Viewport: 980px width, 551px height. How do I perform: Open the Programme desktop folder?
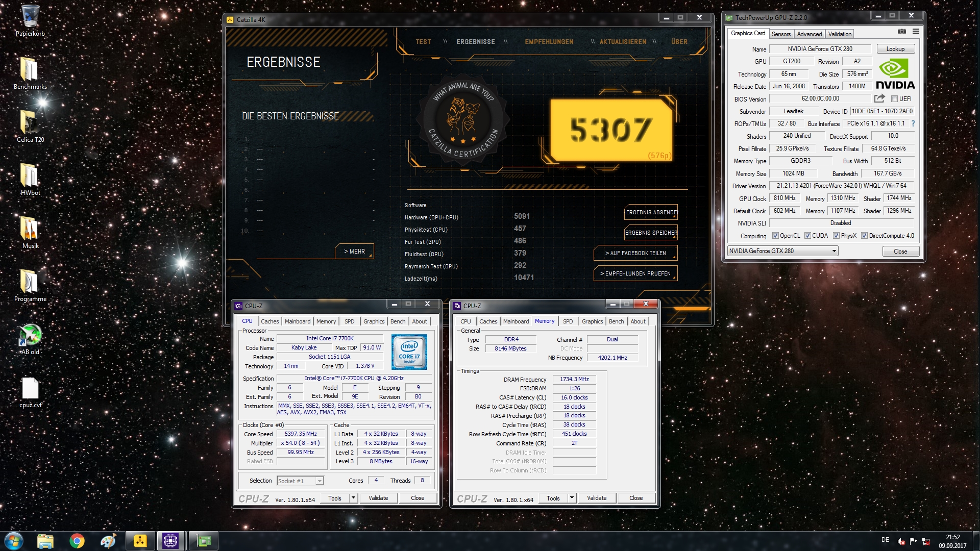tap(30, 285)
